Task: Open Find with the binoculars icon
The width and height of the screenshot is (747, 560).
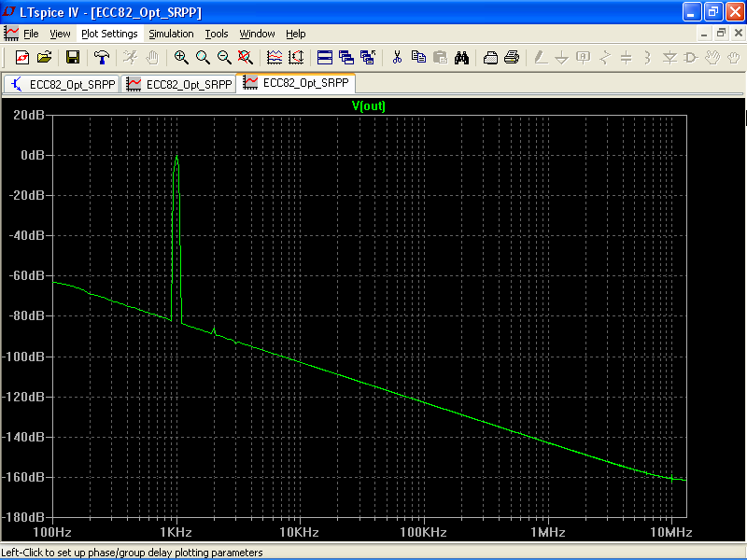Action: click(461, 58)
